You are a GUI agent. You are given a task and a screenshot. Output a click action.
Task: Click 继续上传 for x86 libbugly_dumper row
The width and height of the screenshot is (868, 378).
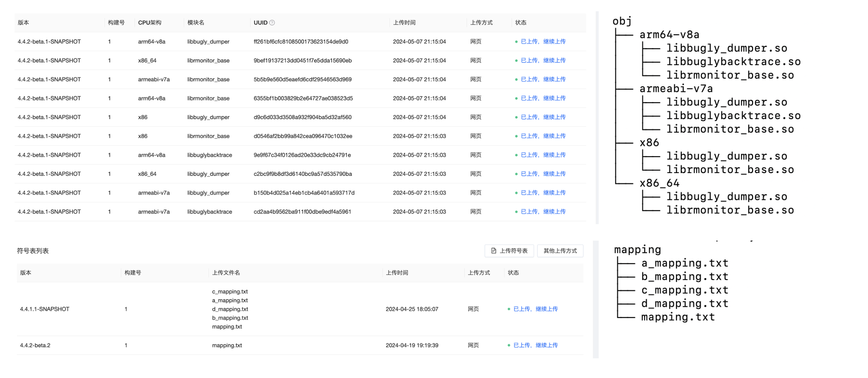click(554, 117)
